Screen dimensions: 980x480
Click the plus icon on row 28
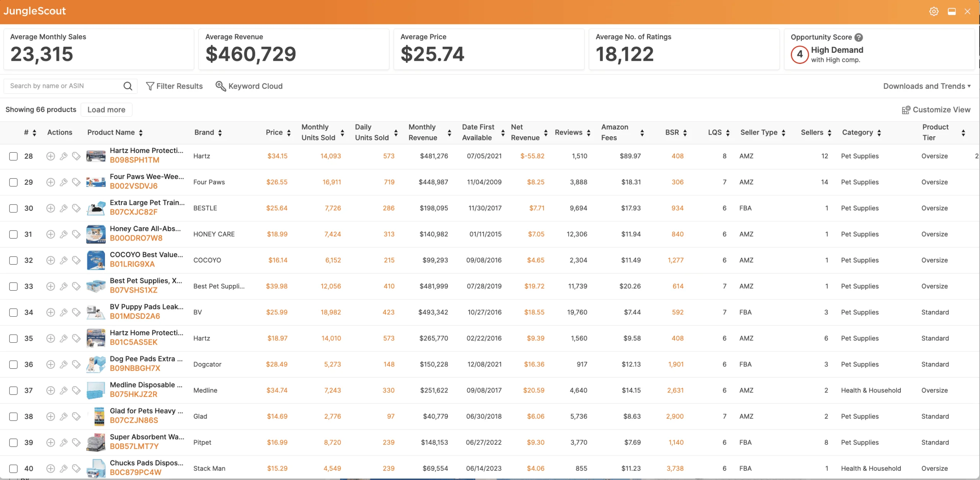point(51,156)
